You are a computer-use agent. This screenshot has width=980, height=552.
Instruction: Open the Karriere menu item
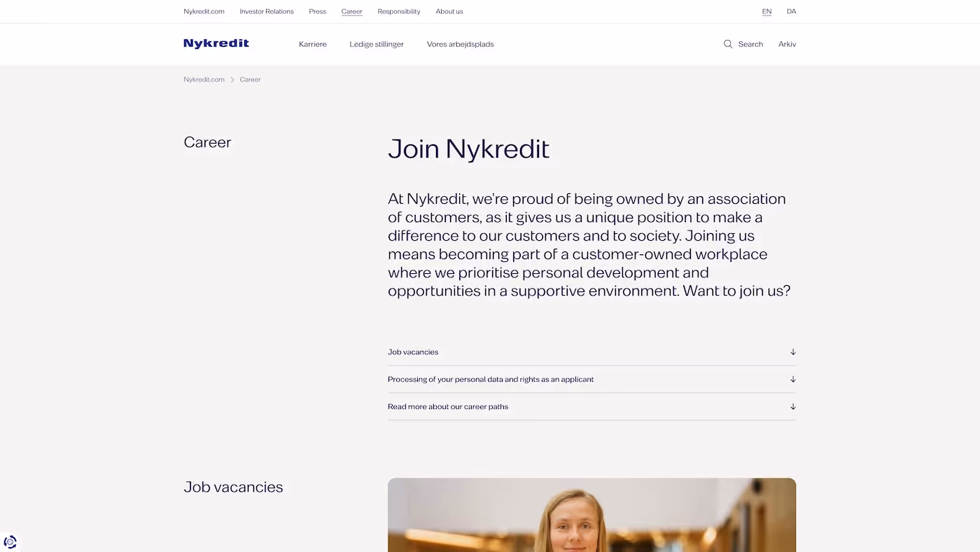(312, 43)
